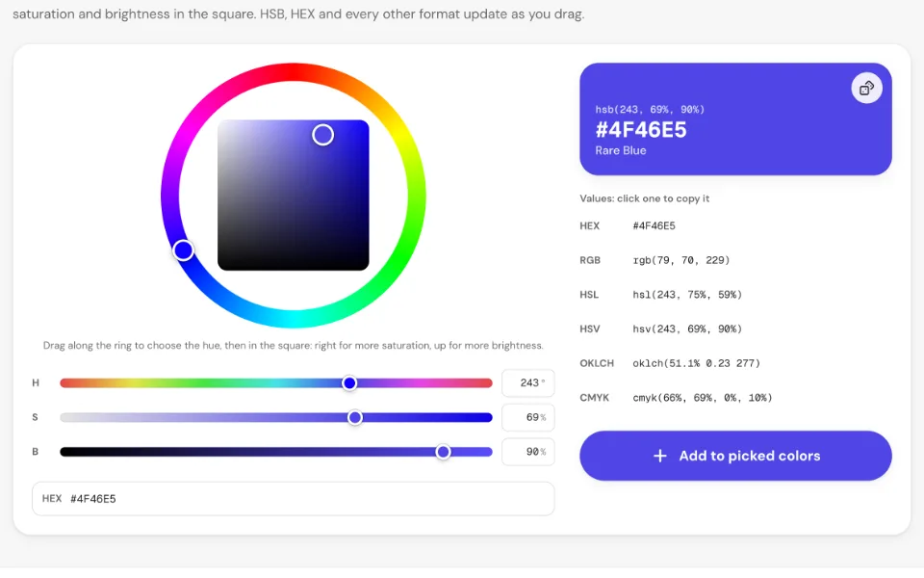Click hsb(243, 69%, 90%) text in preview
This screenshot has width=924, height=578.
650,109
